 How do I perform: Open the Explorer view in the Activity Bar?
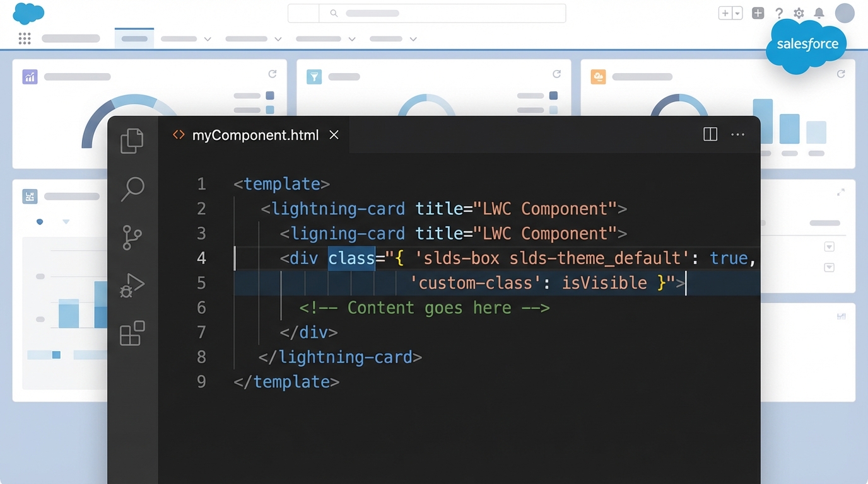132,141
